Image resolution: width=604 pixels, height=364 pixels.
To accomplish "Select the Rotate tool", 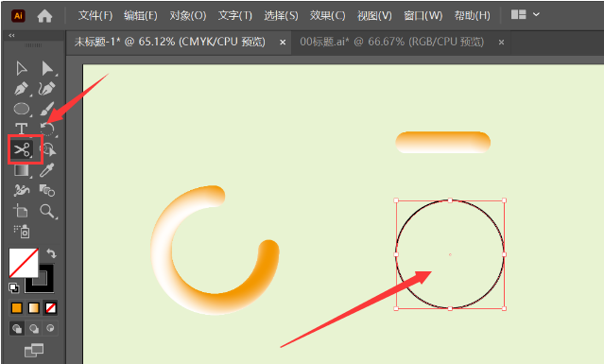I will (x=48, y=130).
